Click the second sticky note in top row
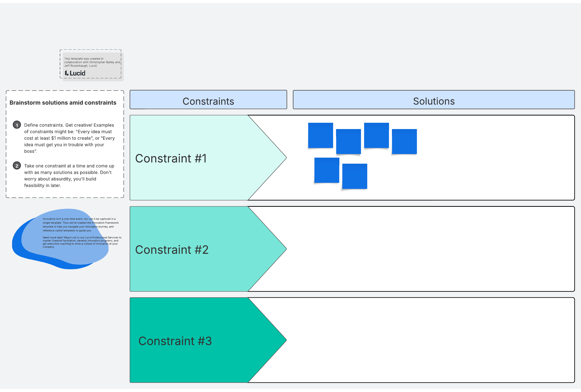The image size is (581, 392). (348, 141)
